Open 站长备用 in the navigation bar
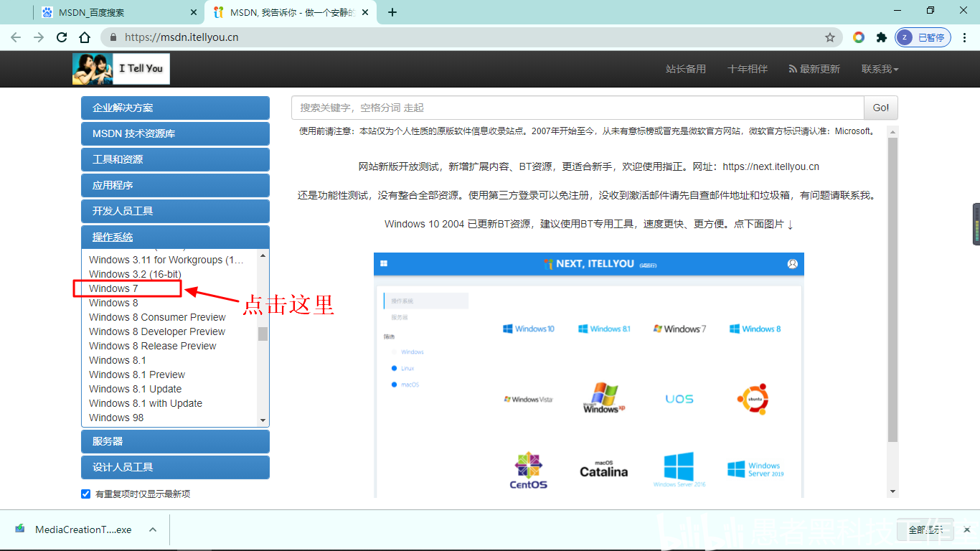The image size is (980, 551). tap(686, 69)
